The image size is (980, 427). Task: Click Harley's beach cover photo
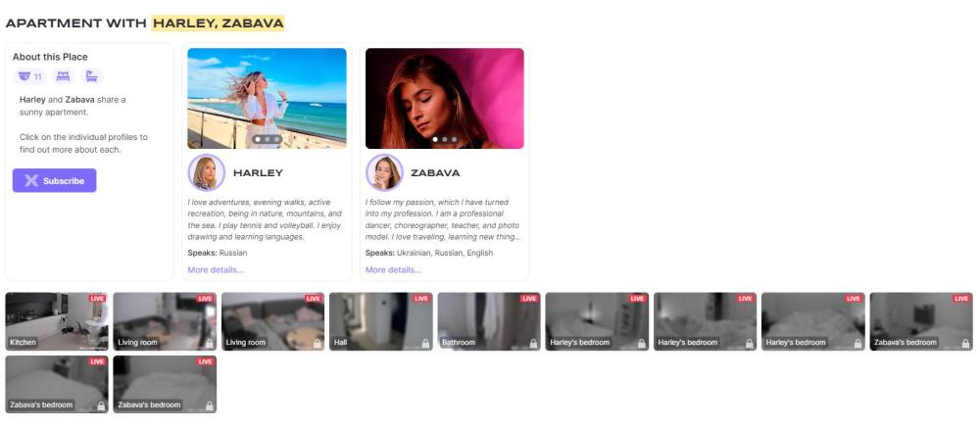(267, 99)
